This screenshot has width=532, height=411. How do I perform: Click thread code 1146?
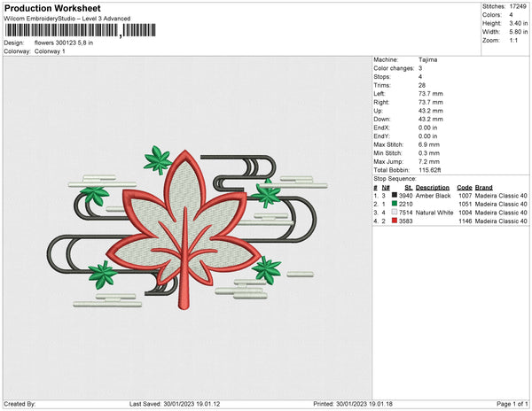[x=465, y=221]
